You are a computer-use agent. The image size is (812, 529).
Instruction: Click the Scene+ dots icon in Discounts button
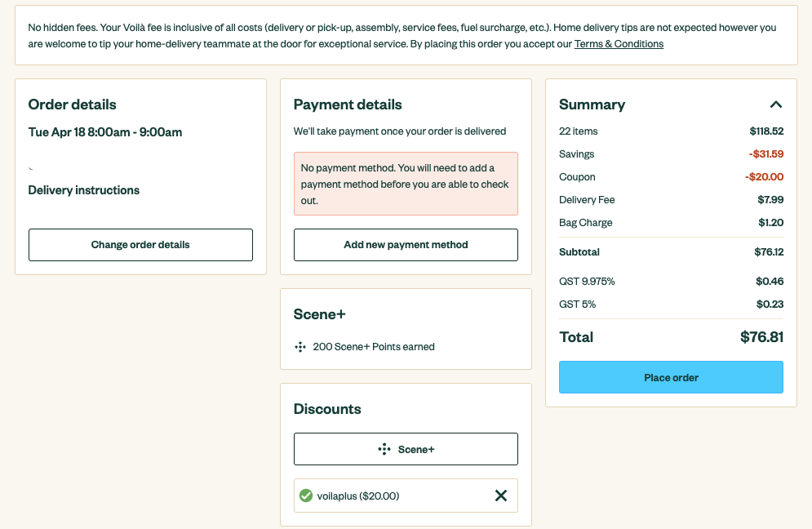coord(384,449)
